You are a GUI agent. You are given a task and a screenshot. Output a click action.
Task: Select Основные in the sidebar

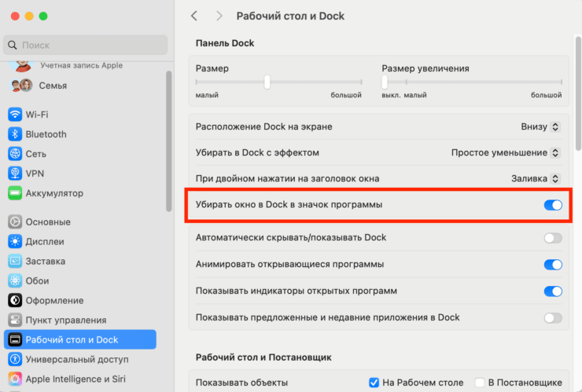47,222
